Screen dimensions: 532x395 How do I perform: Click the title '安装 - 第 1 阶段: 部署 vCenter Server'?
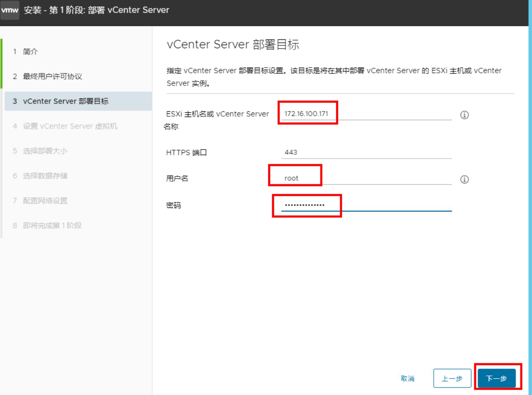(96, 10)
